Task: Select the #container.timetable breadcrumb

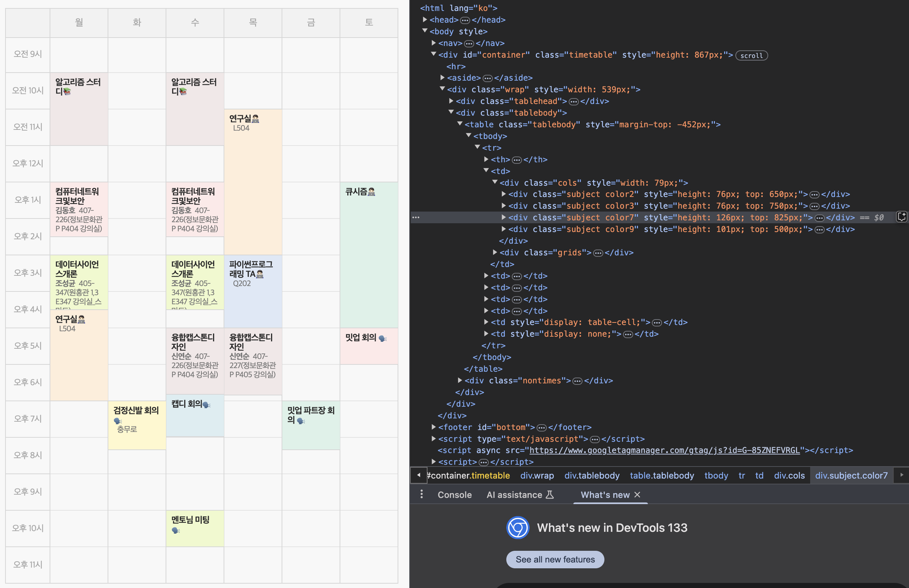Action: [468, 475]
